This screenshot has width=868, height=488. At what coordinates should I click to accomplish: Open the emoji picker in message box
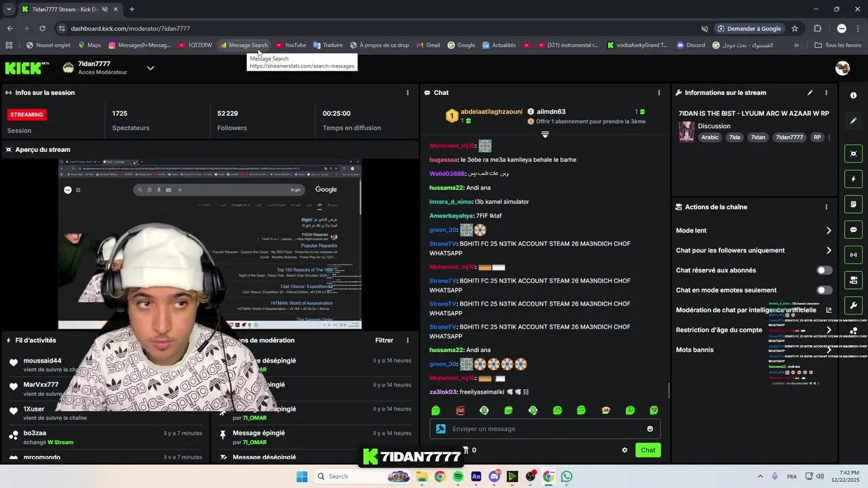(x=650, y=428)
